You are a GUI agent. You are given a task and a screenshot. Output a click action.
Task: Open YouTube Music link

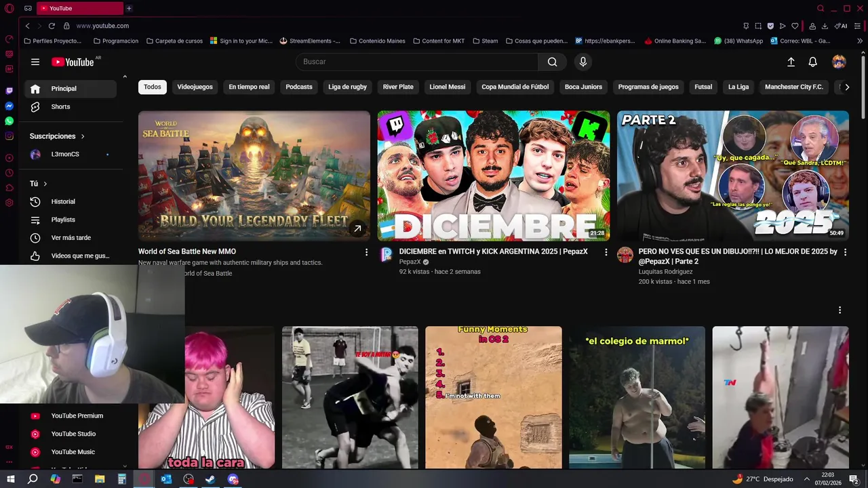[71, 452]
